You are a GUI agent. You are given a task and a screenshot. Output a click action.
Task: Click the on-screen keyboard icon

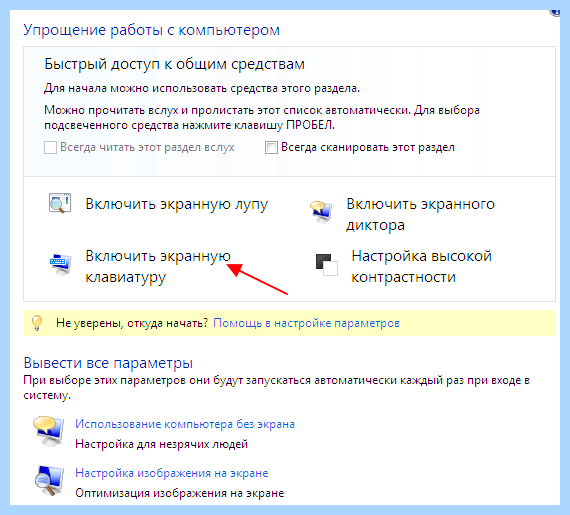click(60, 264)
